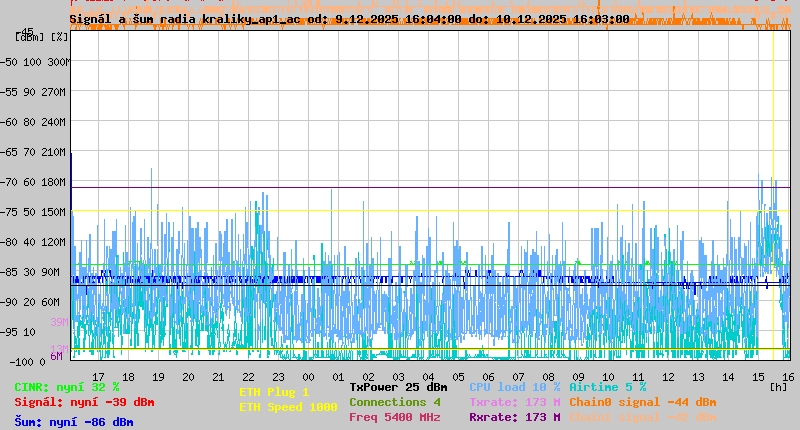Screen dimensions: 800x430
Task: Click hour label '19' on x-axis
Action: (x=158, y=377)
